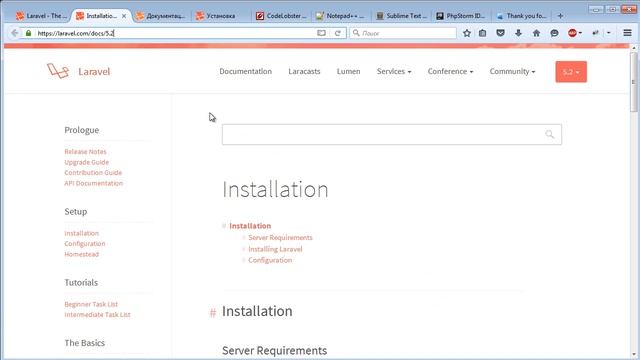Click the URL address bar
This screenshot has width=640, height=360.
point(176,33)
